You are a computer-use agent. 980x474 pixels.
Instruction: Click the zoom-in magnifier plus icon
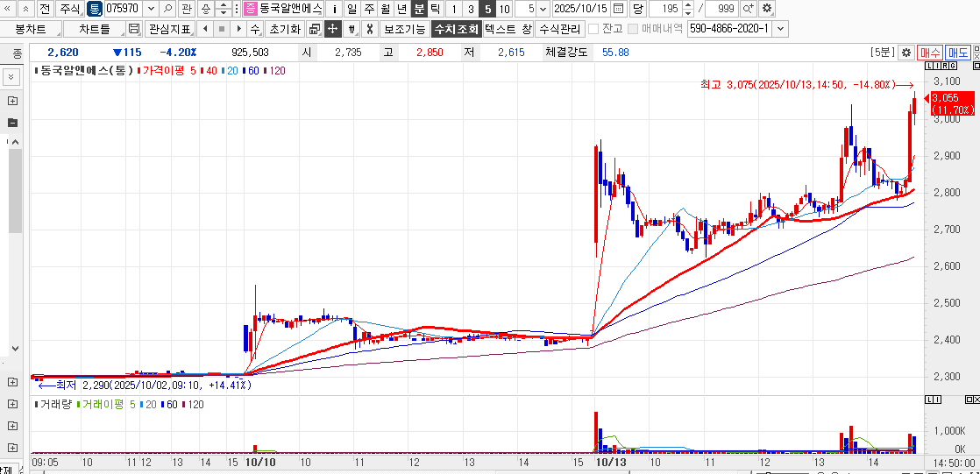pyautogui.click(x=748, y=9)
